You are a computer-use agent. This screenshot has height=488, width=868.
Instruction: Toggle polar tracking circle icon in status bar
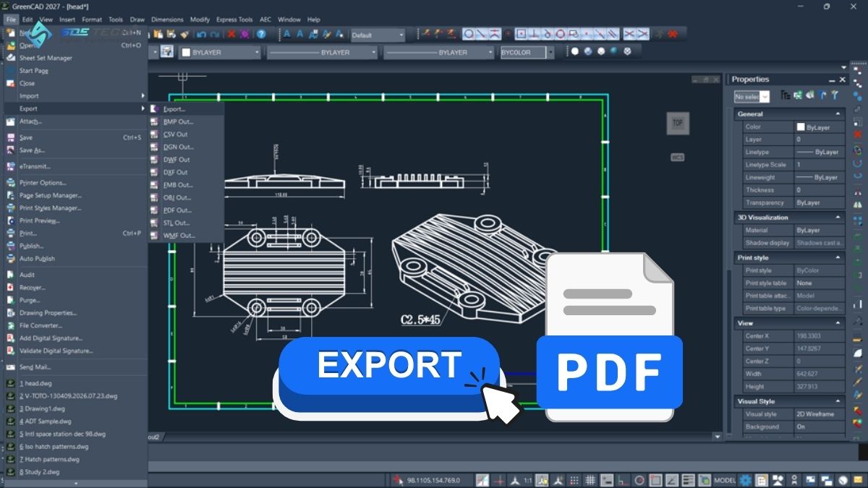(639, 480)
